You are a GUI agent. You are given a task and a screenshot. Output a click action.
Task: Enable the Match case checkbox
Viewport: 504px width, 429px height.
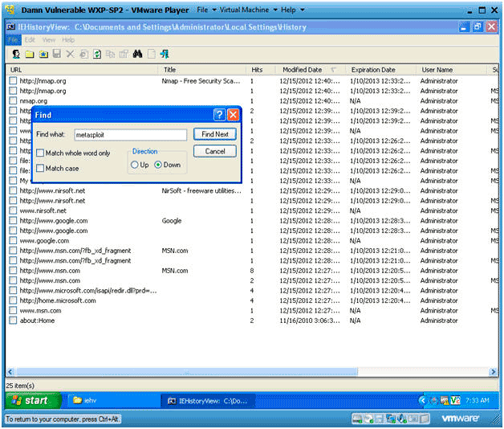pos(40,169)
